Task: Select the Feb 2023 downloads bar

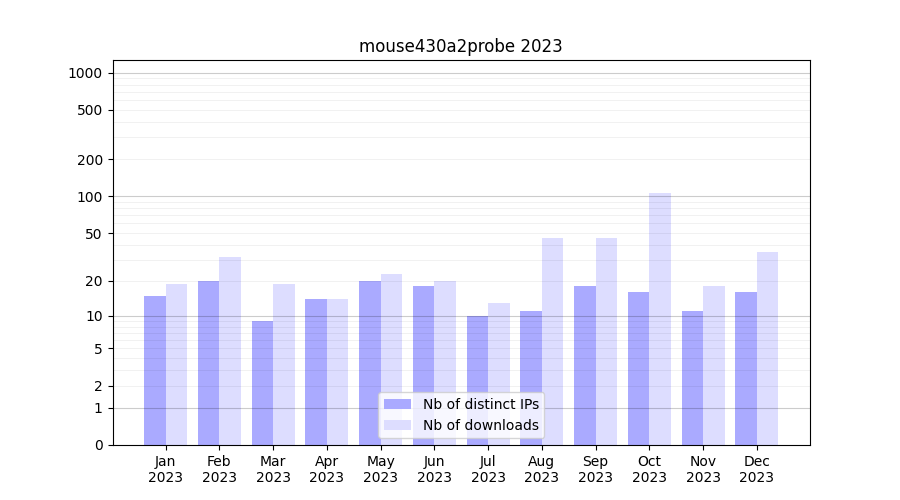Action: tap(230, 350)
